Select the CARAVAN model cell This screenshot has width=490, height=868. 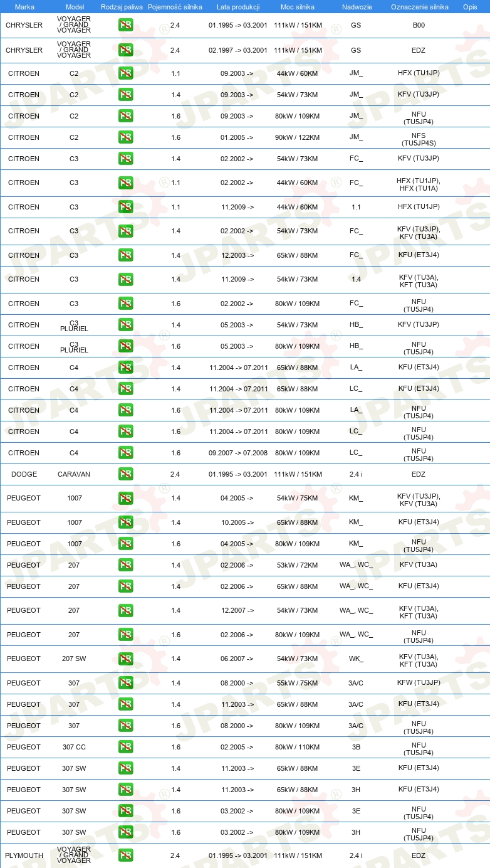[74, 474]
